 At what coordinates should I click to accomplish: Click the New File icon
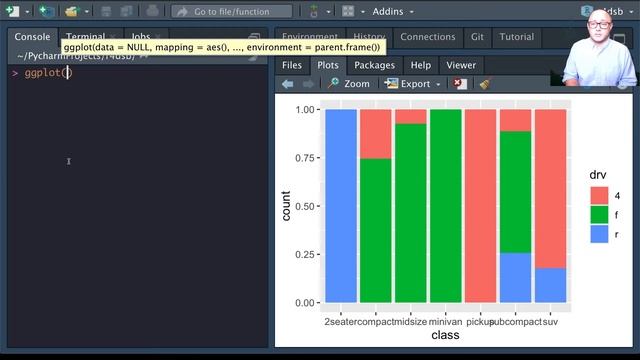point(12,11)
